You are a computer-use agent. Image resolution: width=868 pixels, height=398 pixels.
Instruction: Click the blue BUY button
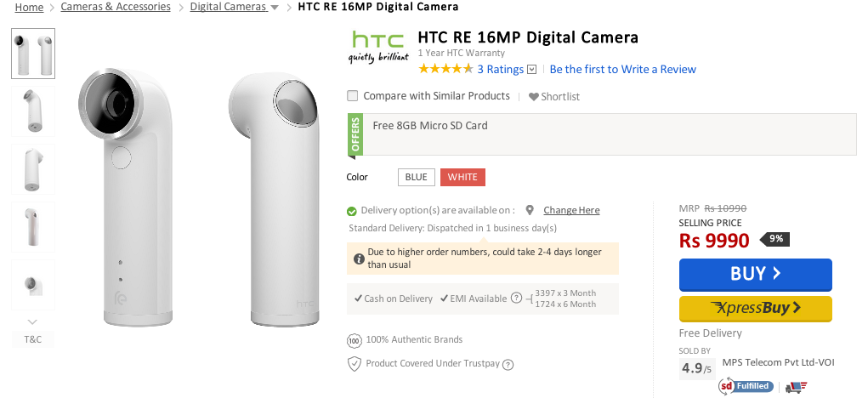click(x=755, y=274)
